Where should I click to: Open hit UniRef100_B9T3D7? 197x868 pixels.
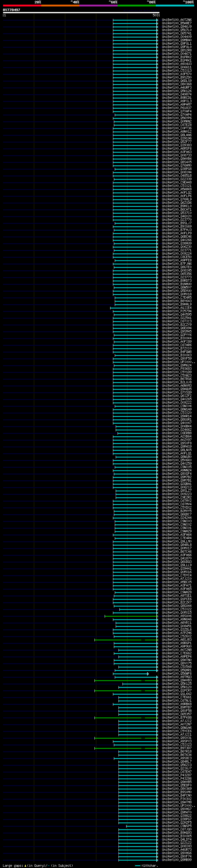pyautogui.click(x=177, y=748)
